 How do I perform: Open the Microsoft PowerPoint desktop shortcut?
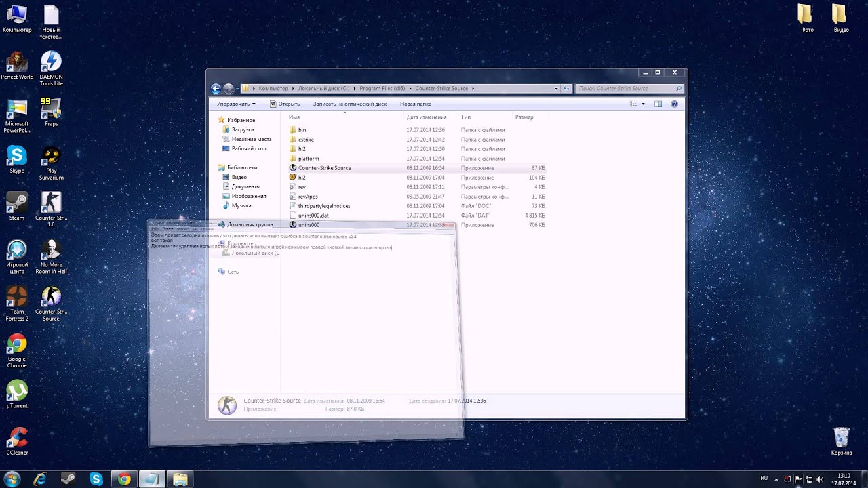click(17, 116)
